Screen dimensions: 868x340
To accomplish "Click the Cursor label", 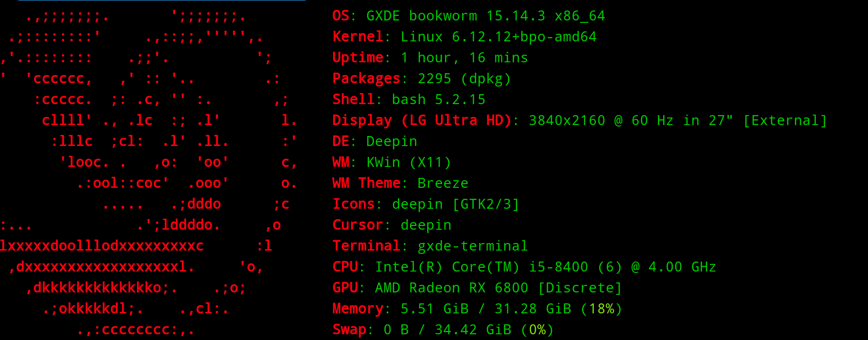I will [x=358, y=225].
